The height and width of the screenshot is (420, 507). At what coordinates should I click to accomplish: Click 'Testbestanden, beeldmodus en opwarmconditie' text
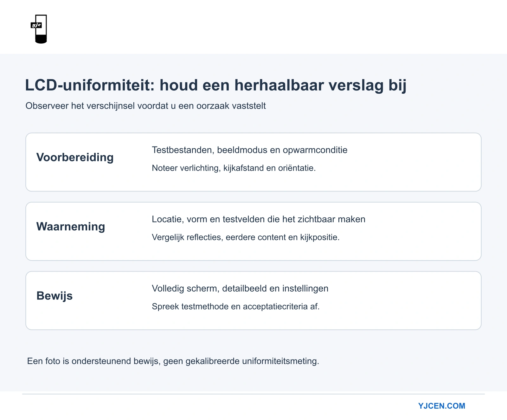(249, 150)
